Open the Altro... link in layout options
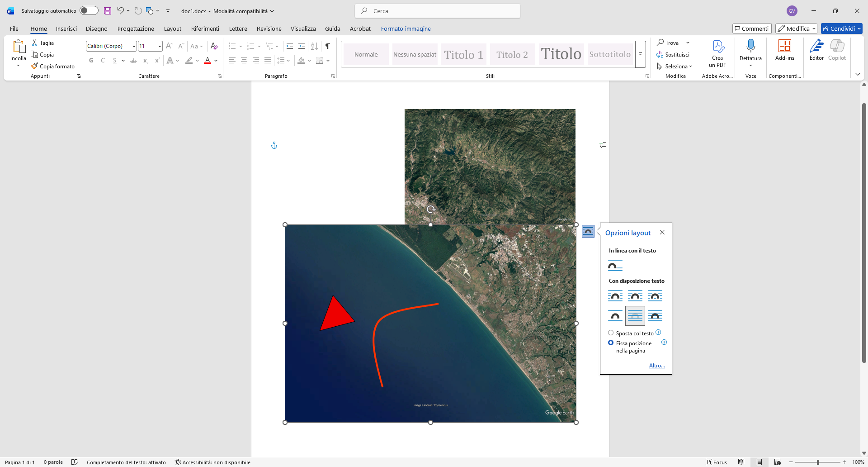Image resolution: width=868 pixels, height=467 pixels. [x=657, y=366]
